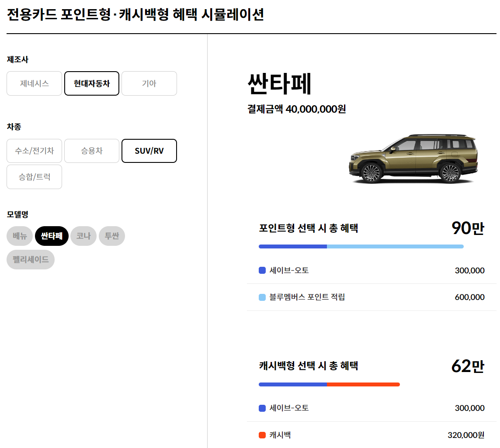Click blue 세이브-오토 swatch under 포인트형
The image size is (500, 448).
pos(262,271)
